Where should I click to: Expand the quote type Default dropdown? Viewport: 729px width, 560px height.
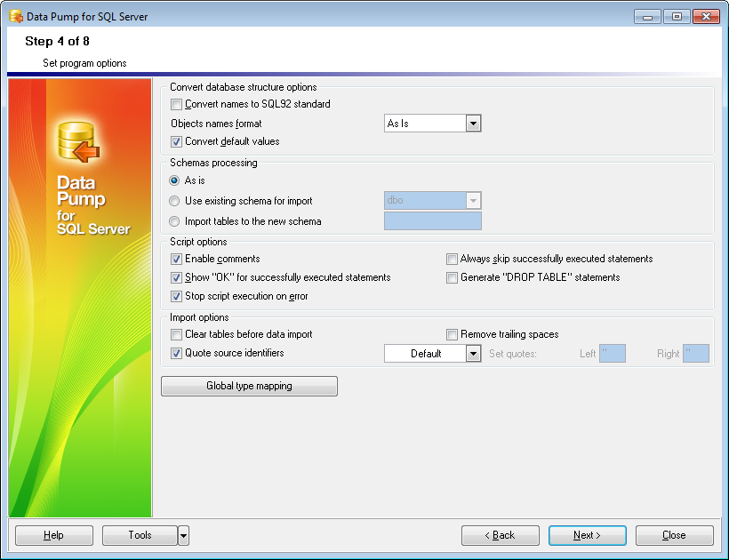473,354
